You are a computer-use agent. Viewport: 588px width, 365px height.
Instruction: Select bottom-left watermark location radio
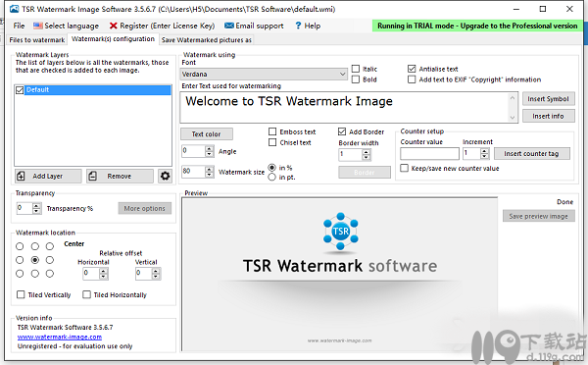(20, 274)
